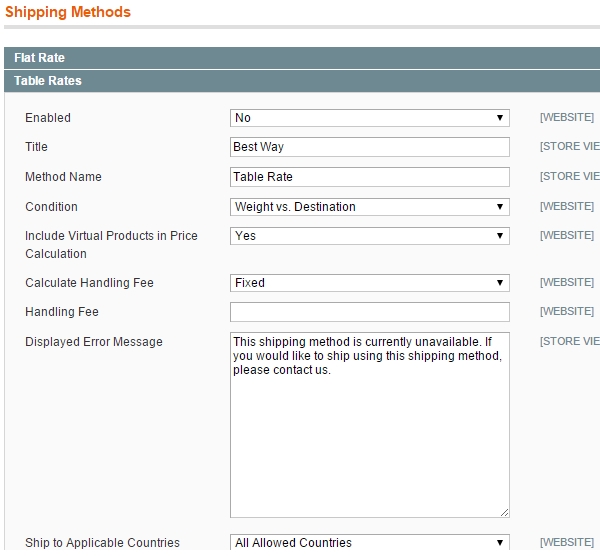The width and height of the screenshot is (600, 556).
Task: Select the Condition label text
Action: tap(51, 207)
